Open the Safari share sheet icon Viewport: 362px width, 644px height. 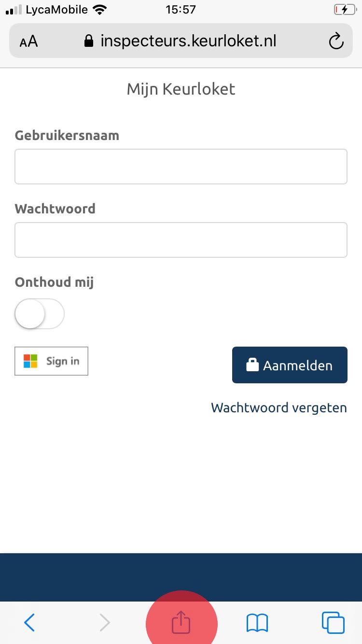(181, 622)
